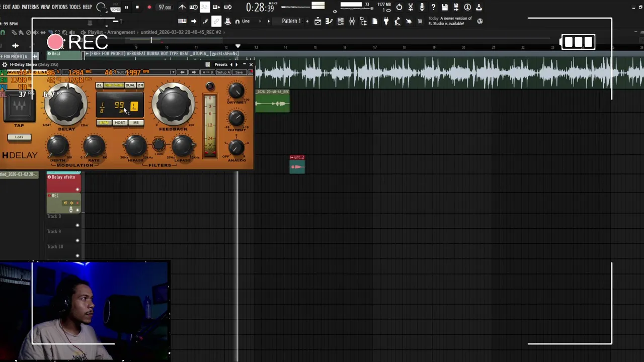Select next preset arrow beside Presets
Image resolution: width=644 pixels, height=362 pixels.
tap(236, 65)
